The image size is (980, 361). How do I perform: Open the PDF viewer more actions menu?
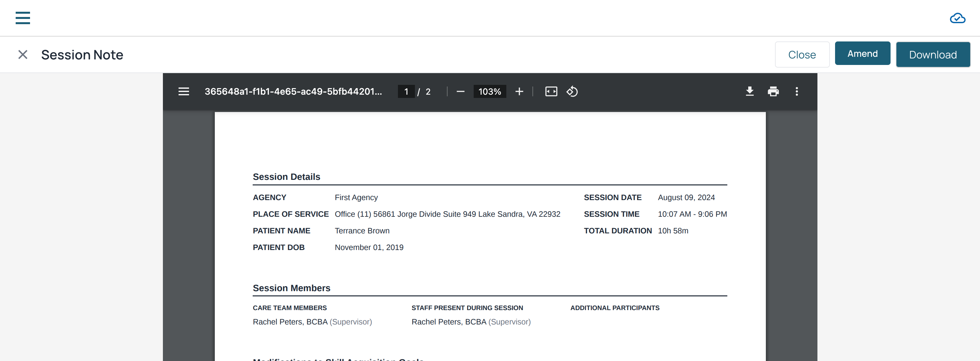tap(797, 91)
